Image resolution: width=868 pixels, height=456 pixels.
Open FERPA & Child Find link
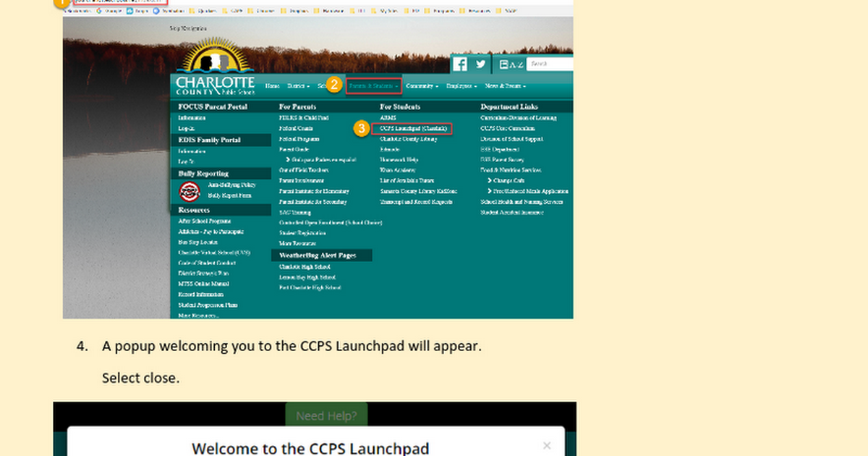pos(304,117)
